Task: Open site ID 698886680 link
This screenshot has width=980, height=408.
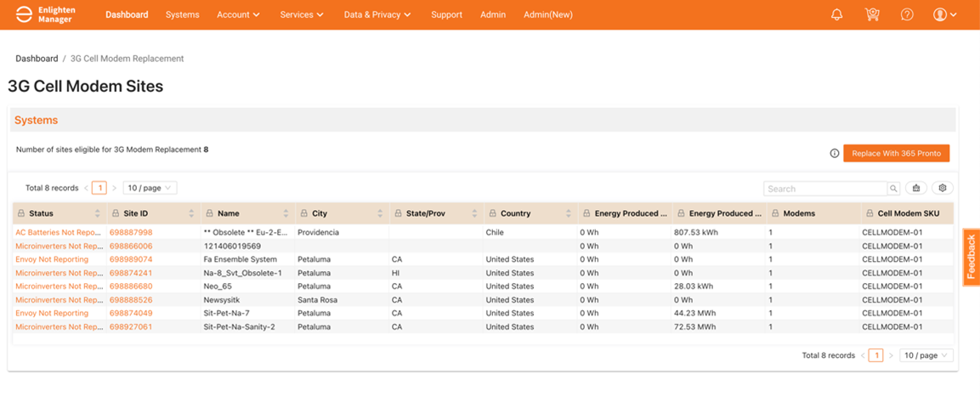Action: point(131,286)
